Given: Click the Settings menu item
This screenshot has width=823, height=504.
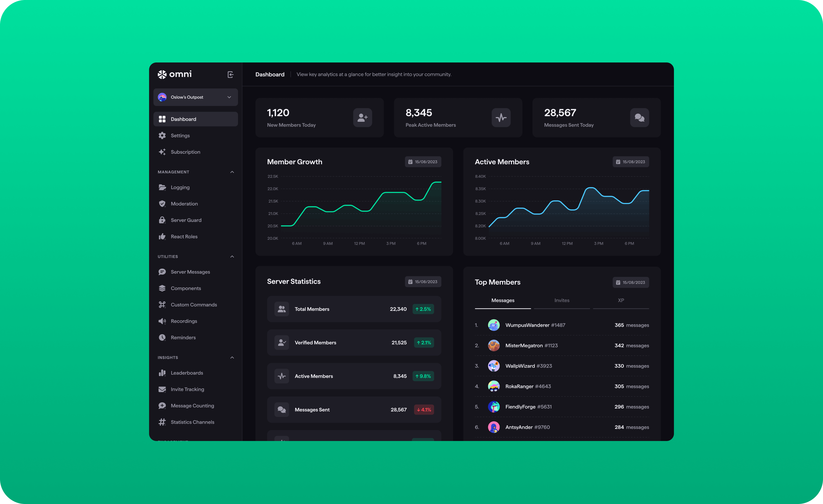Looking at the screenshot, I should click(x=180, y=135).
